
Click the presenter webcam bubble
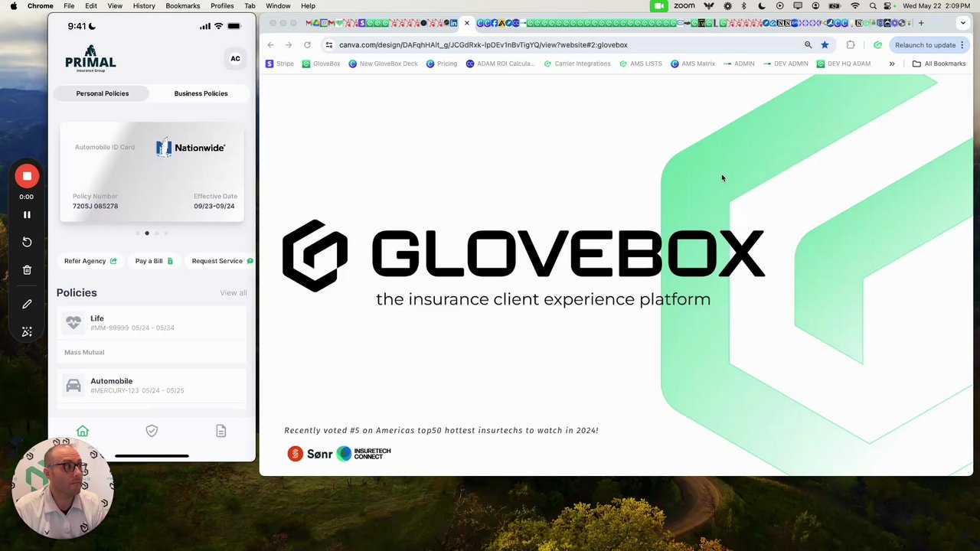click(x=63, y=488)
